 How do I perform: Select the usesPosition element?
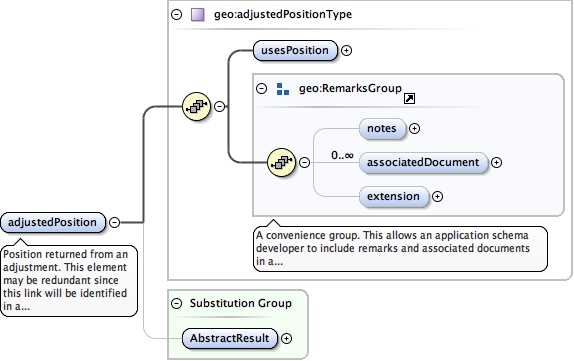pos(295,50)
